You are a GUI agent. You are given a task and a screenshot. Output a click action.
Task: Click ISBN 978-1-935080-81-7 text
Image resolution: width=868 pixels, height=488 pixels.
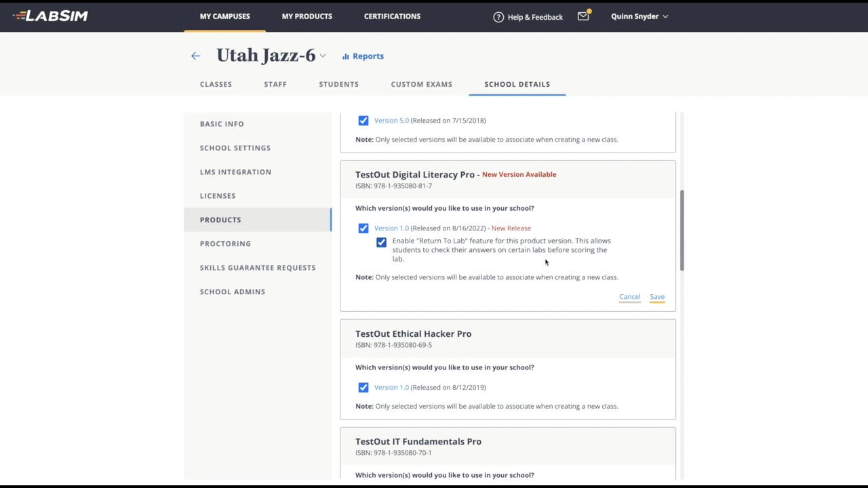[x=393, y=186]
